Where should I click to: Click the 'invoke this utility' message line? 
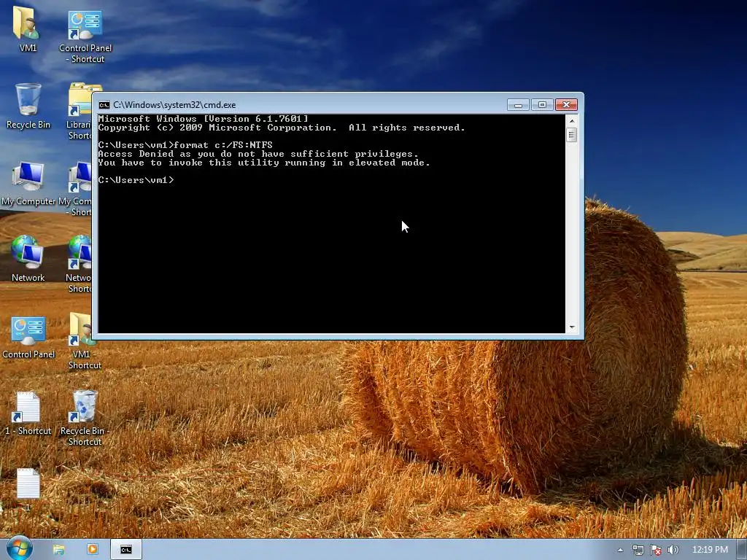(264, 163)
